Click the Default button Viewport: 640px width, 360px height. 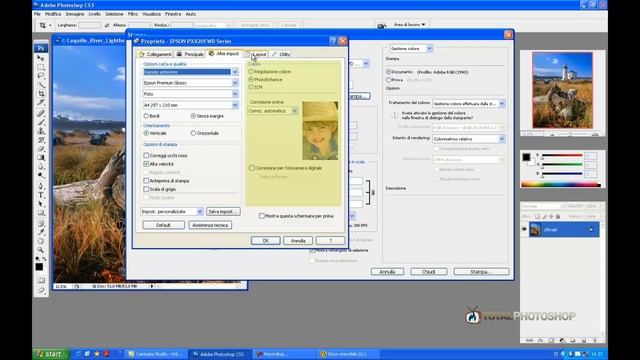tap(163, 225)
